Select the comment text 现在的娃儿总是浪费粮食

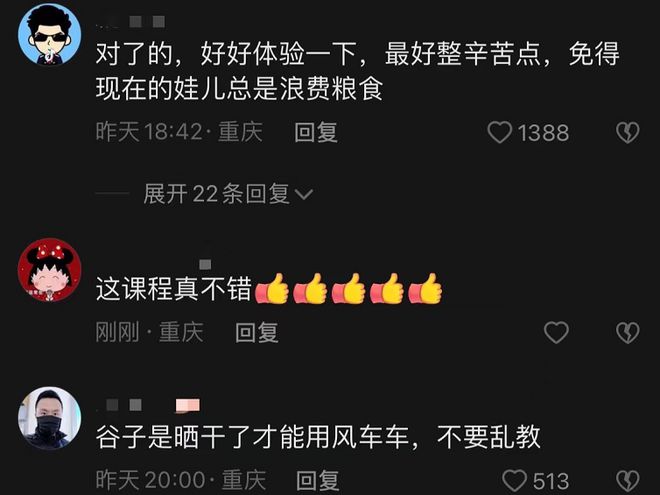[x=239, y=89]
